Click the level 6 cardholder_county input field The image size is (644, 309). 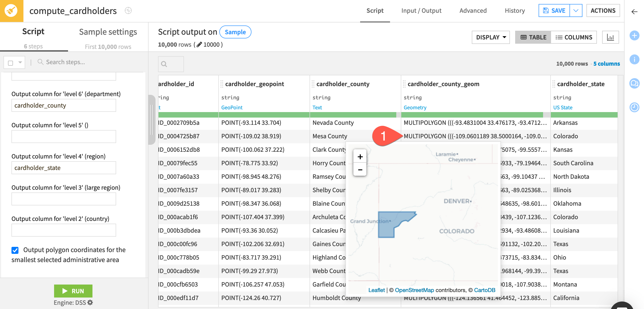click(64, 105)
